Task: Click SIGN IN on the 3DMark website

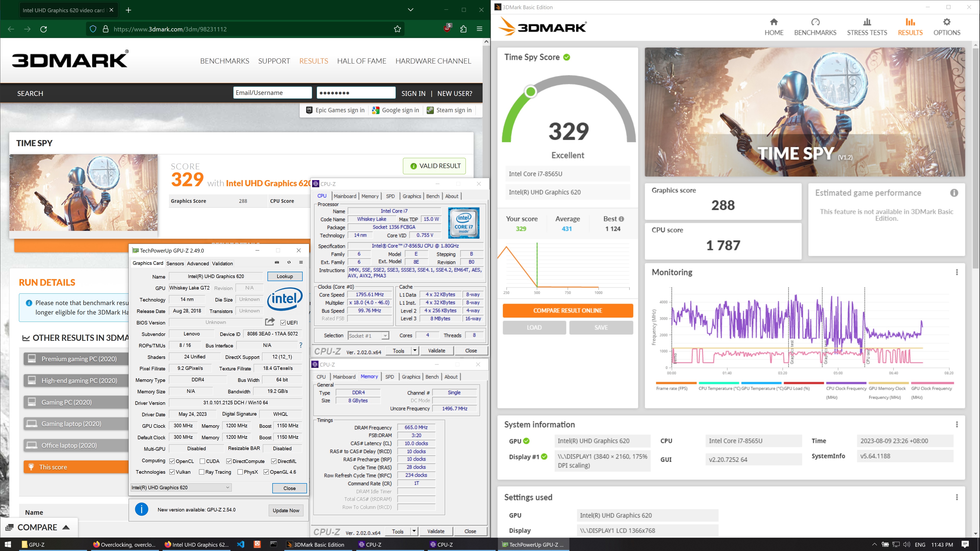Action: click(x=413, y=93)
